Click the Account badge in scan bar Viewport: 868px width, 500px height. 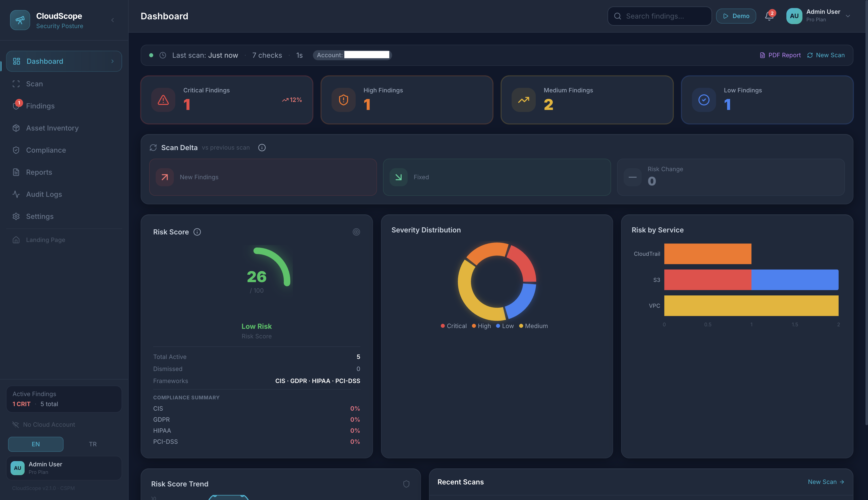point(352,55)
